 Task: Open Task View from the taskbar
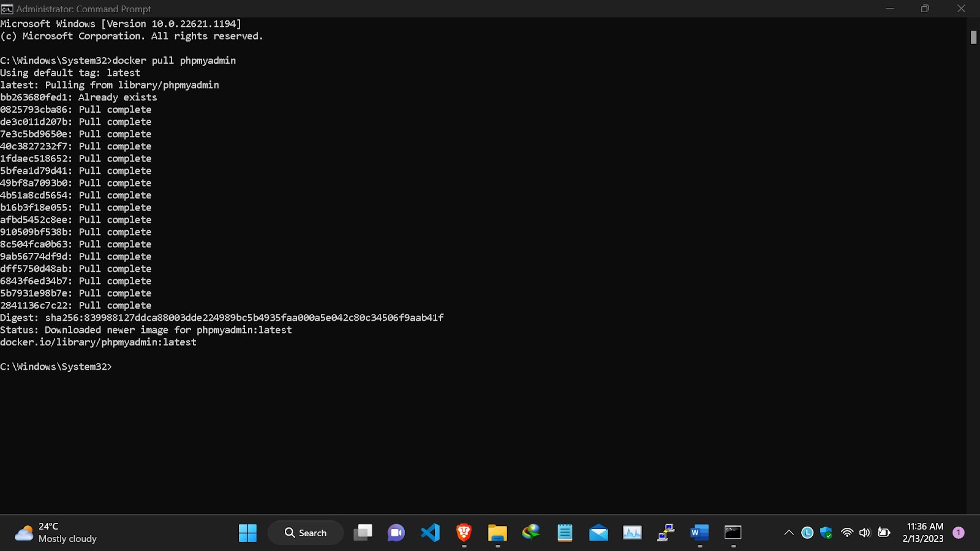coord(363,533)
